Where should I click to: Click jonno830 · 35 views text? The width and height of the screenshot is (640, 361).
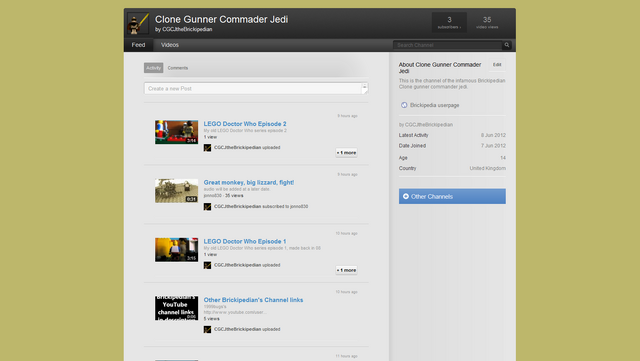pyautogui.click(x=223, y=196)
